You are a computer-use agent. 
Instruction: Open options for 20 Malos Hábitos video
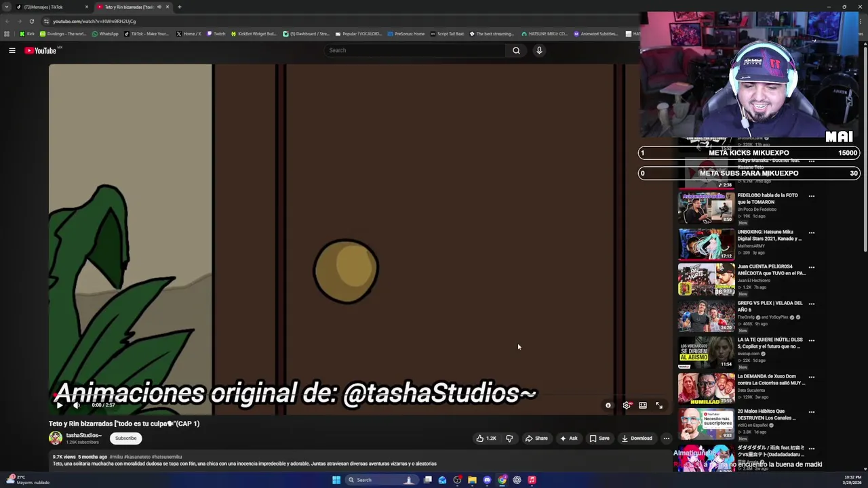[x=811, y=412]
